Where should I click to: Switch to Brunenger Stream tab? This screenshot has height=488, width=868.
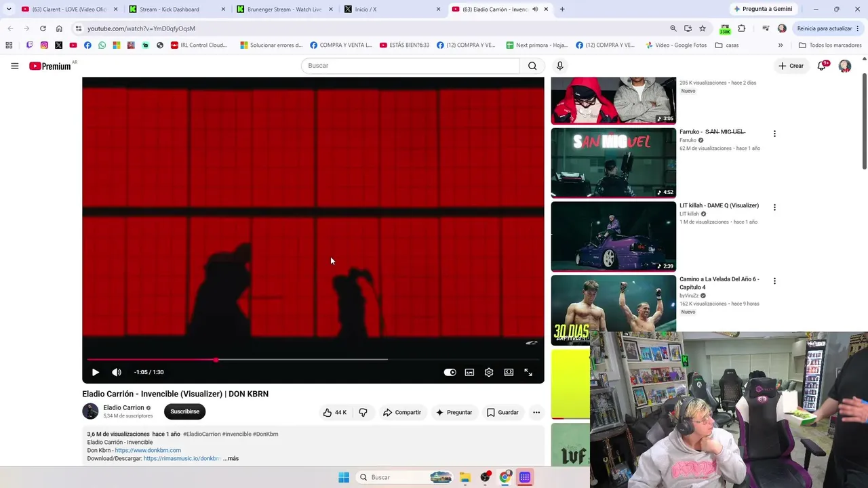pos(284,9)
